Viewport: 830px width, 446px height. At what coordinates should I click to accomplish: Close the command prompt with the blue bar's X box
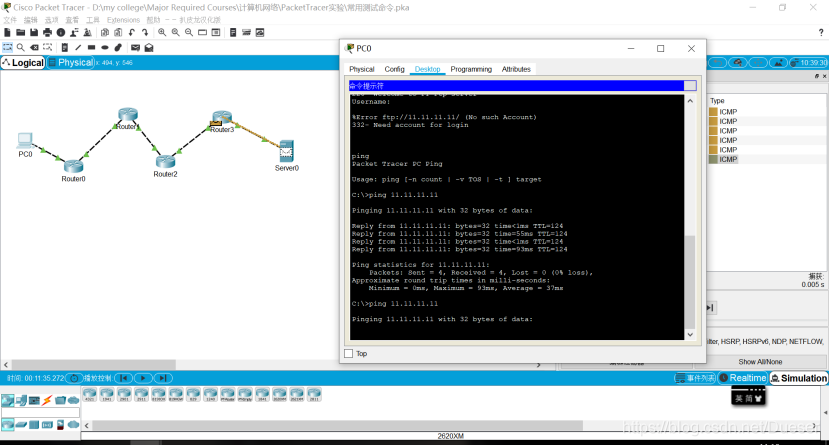tap(690, 86)
